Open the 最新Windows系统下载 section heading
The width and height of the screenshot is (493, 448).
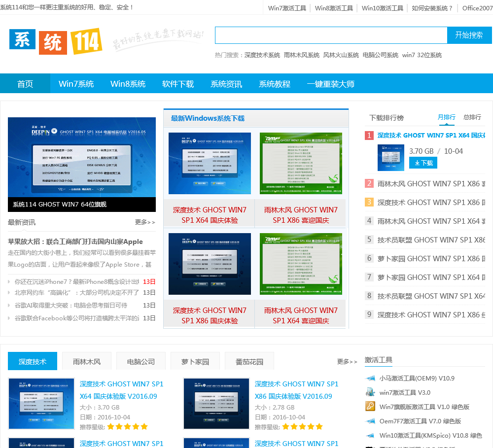pyautogui.click(x=208, y=118)
